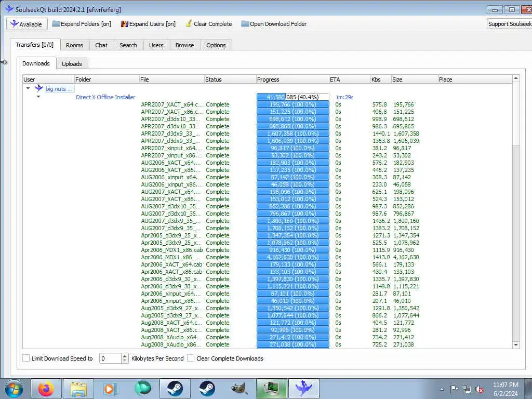Click the user bird icon beside big nuts

pos(39,88)
